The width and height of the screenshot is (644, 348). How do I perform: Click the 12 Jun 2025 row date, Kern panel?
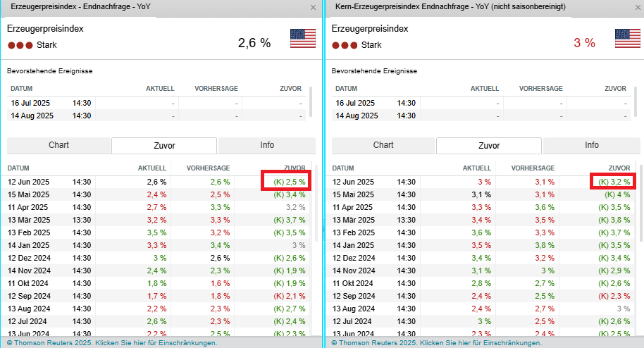coord(353,182)
